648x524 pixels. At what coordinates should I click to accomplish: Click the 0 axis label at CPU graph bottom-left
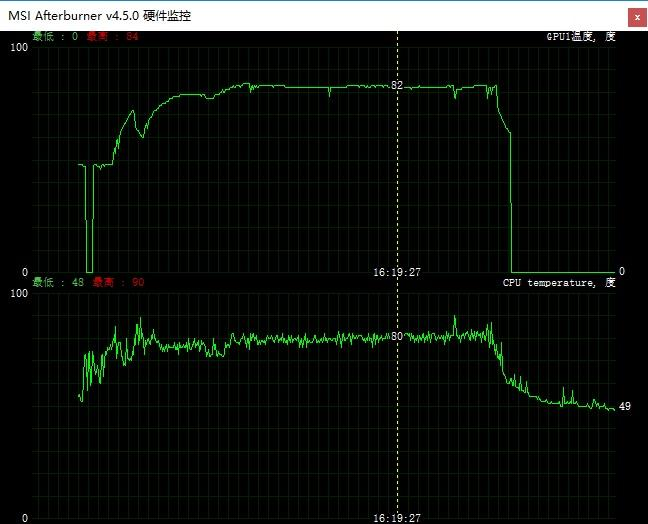coord(25,518)
